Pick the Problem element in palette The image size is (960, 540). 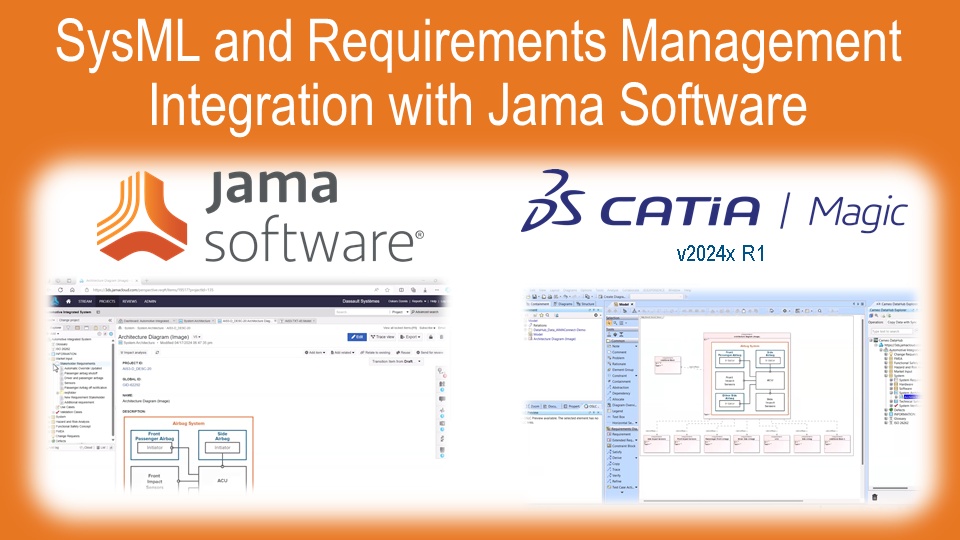pyautogui.click(x=618, y=358)
